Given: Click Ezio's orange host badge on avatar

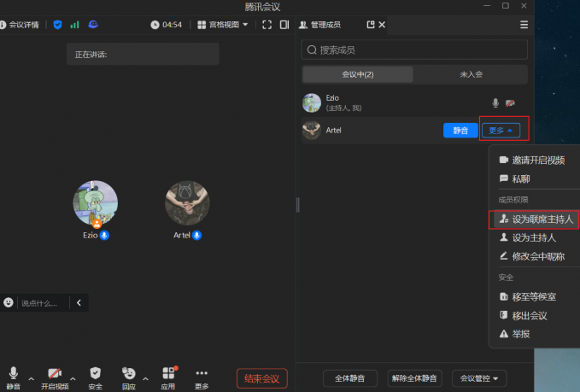Looking at the screenshot, I should coord(97,224).
